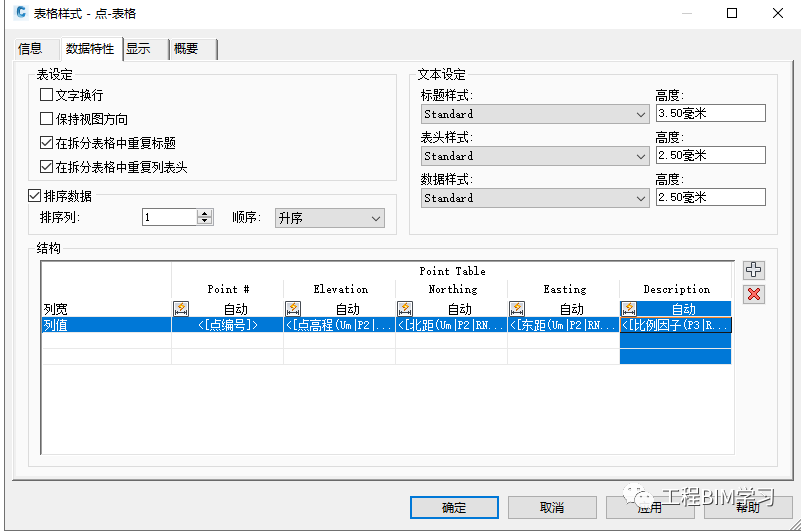Click the Description column header
This screenshot has width=801, height=532.
(x=676, y=289)
